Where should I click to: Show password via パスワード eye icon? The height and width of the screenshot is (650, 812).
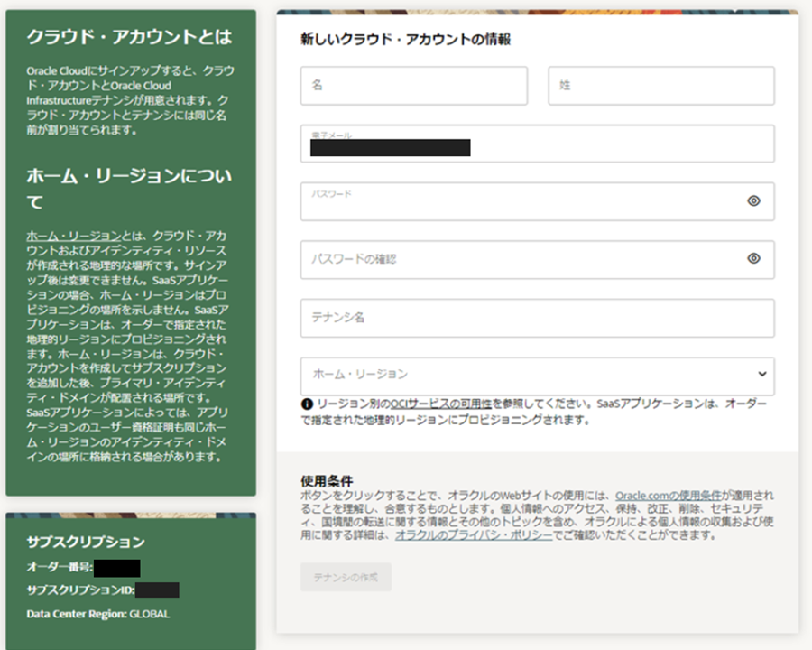(754, 200)
